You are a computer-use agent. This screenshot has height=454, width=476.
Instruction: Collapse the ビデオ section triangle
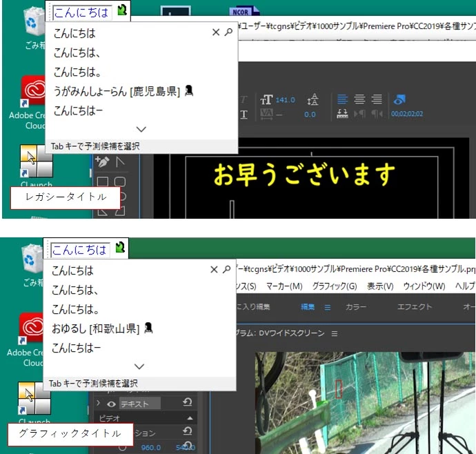(190, 418)
